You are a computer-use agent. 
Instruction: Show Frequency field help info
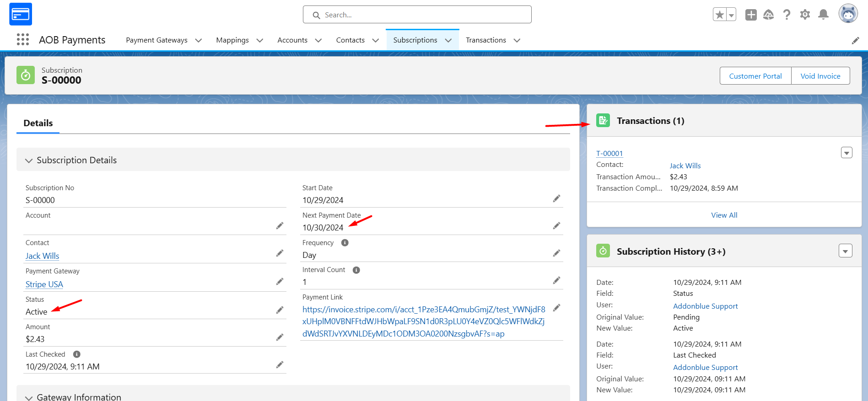pyautogui.click(x=345, y=243)
